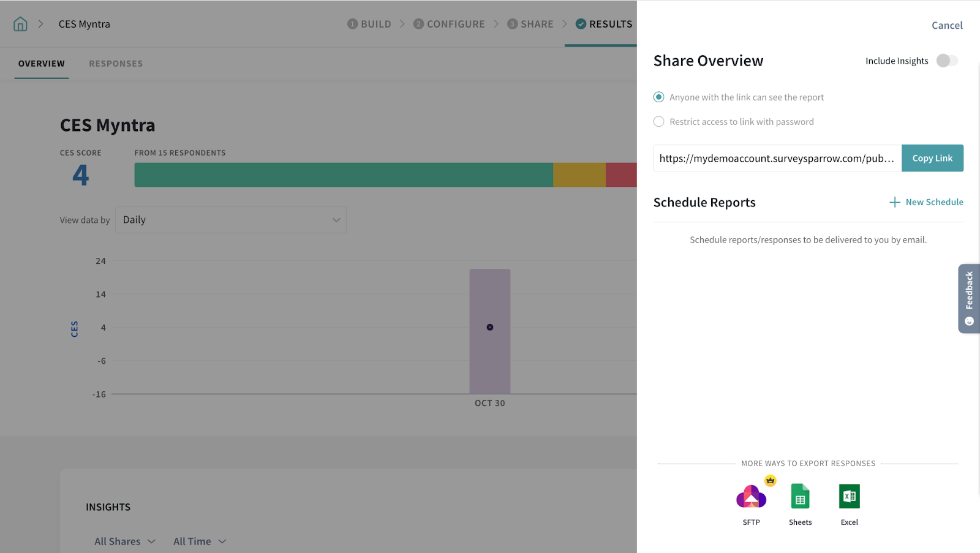This screenshot has width=980, height=553.
Task: Open the View data by Daily dropdown
Action: pyautogui.click(x=231, y=220)
